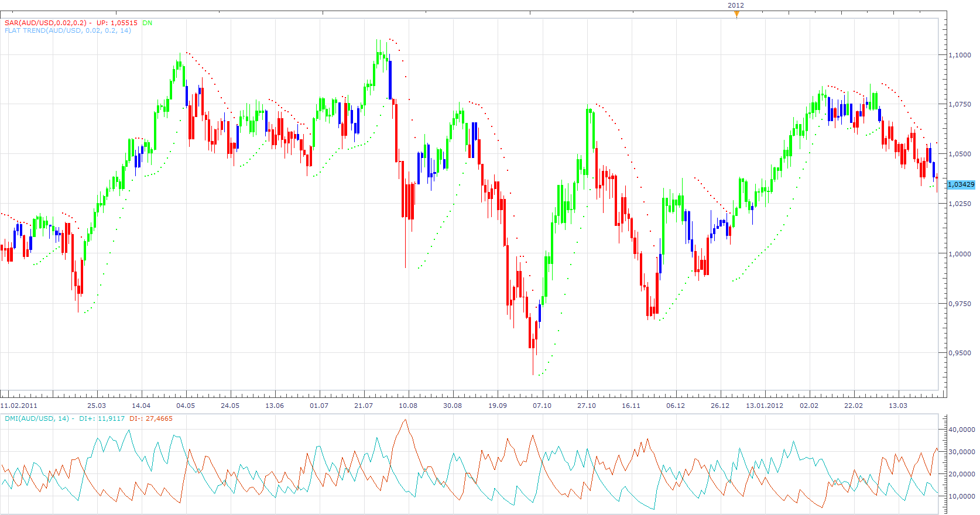Select the FLAT TREND(AUD/USD) indicator label
The width and height of the screenshot is (980, 515).
pos(68,30)
